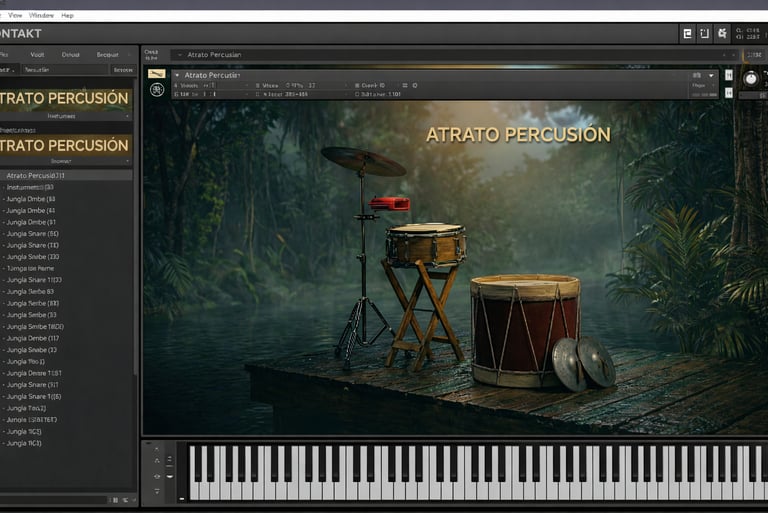Adjust the round volume knob at top right

coord(750,78)
